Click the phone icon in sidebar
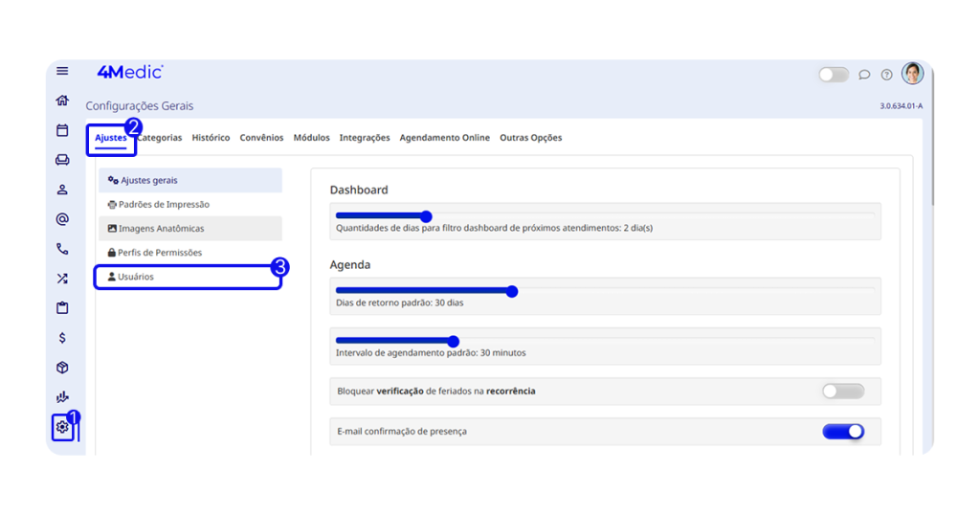This screenshot has height=515, width=980. pyautogui.click(x=62, y=249)
